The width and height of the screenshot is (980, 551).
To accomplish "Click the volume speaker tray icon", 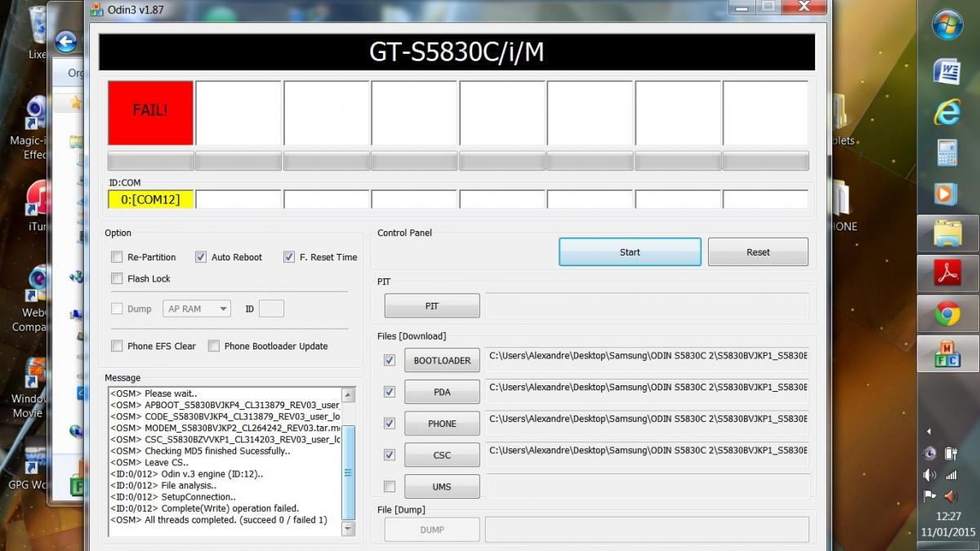I will click(x=930, y=475).
